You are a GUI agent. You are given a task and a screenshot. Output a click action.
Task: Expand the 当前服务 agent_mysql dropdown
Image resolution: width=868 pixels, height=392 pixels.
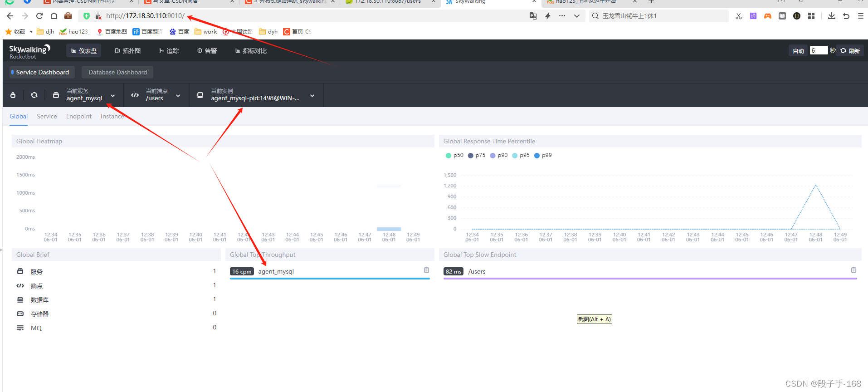pos(84,95)
